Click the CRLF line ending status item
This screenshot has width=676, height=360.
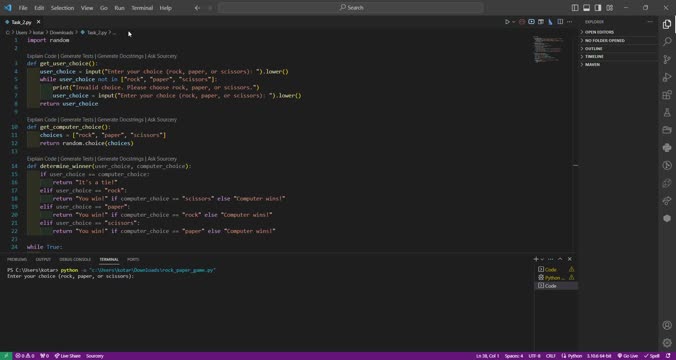pos(551,356)
